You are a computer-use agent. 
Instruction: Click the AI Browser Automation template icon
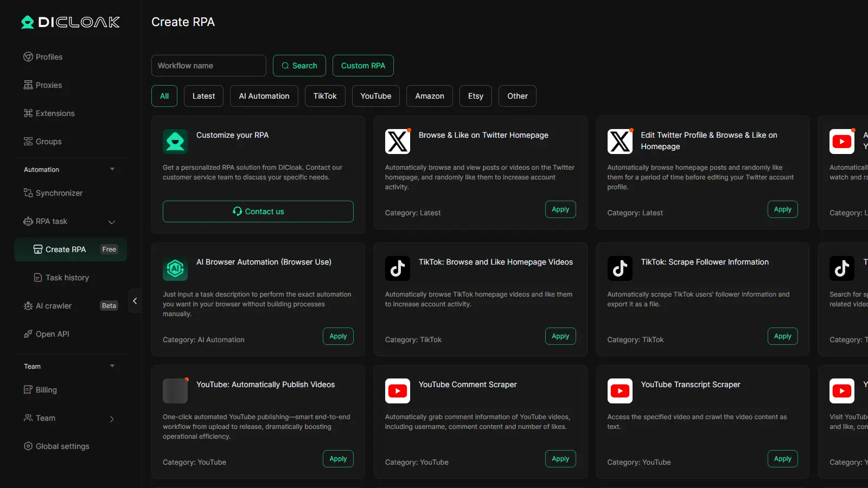[175, 268]
